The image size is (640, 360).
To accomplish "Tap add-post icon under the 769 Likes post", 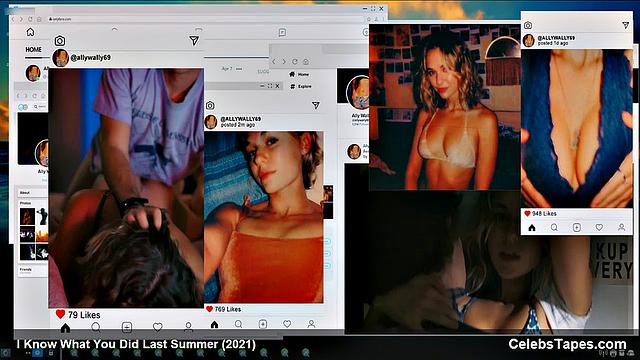I will (x=263, y=324).
